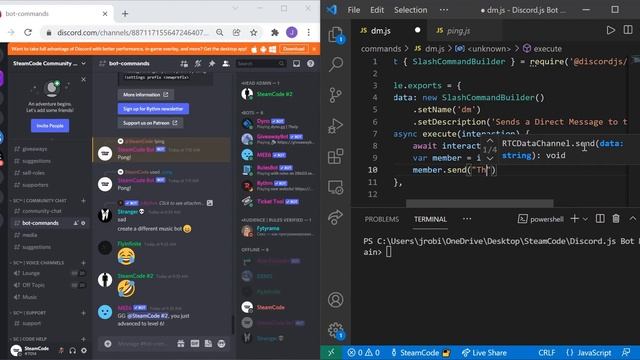Open remote window indicator in status bar
Image resolution: width=640 pixels, height=360 pixels.
331,353
